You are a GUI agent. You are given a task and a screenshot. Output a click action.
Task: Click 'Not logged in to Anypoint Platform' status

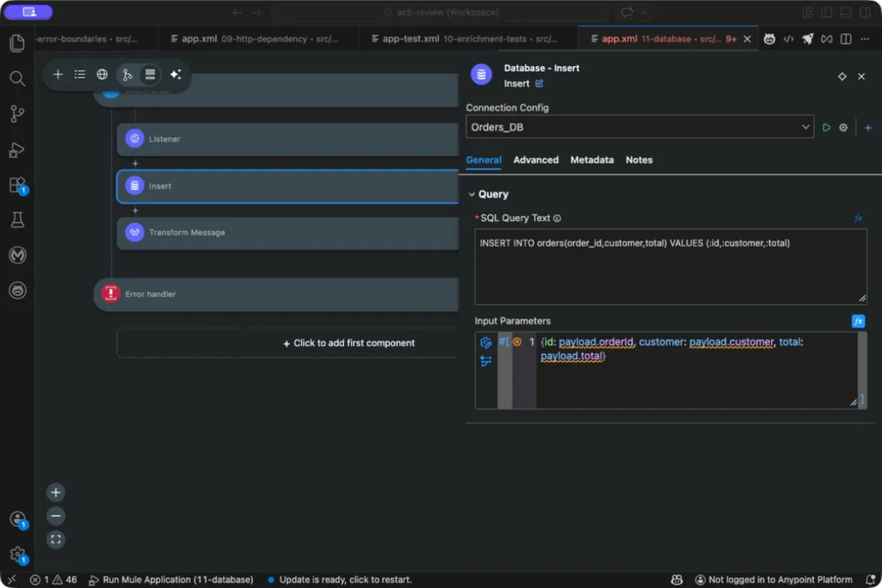coord(773,580)
